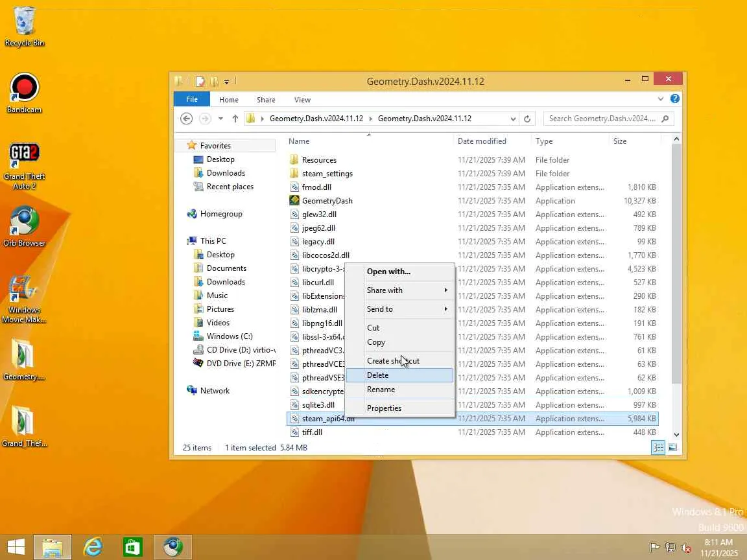Select the steam_settings folder
The width and height of the screenshot is (747, 560).
point(327,173)
